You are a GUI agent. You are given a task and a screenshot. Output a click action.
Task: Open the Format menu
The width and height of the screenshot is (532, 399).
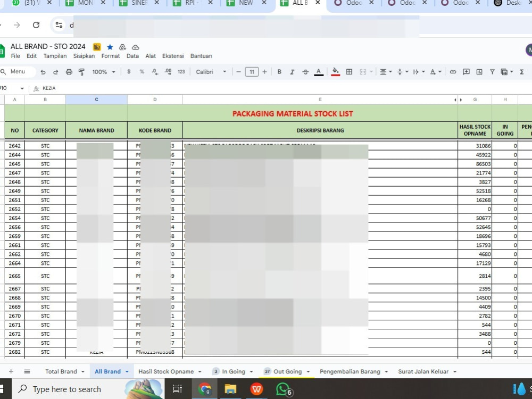(111, 56)
